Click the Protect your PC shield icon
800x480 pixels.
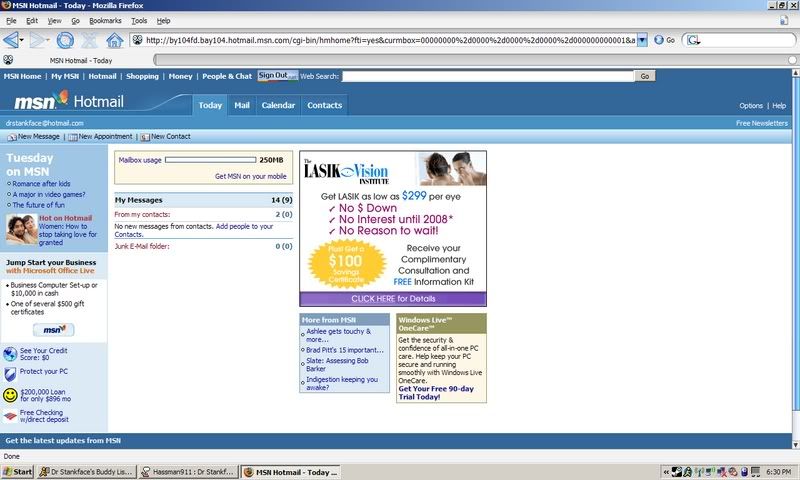coord(10,373)
